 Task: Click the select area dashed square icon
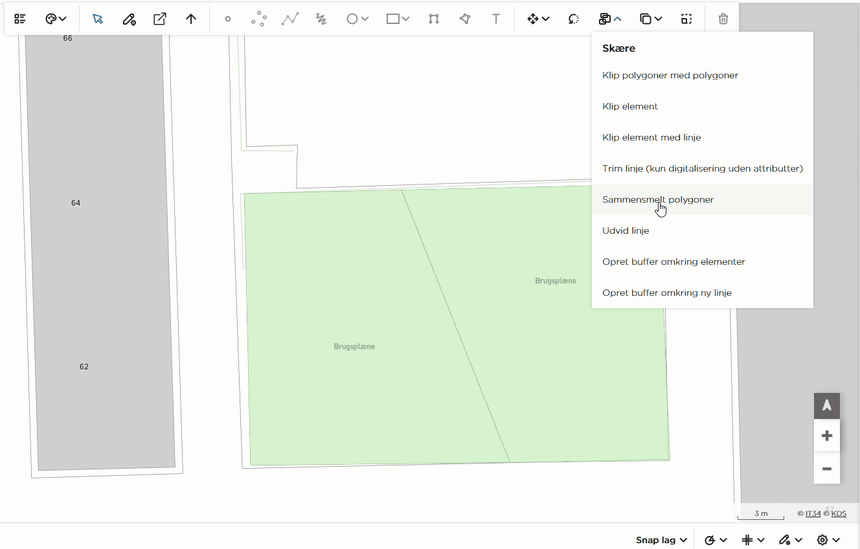click(x=686, y=19)
